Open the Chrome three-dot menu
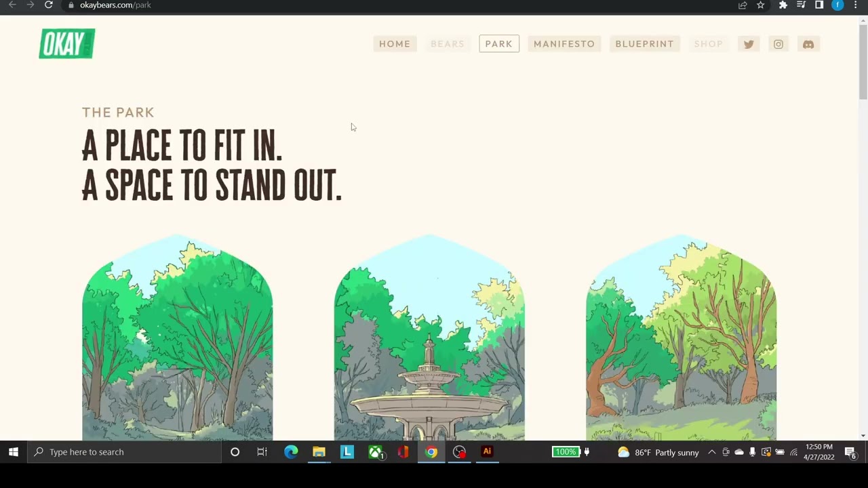Image resolution: width=868 pixels, height=488 pixels. tap(855, 5)
